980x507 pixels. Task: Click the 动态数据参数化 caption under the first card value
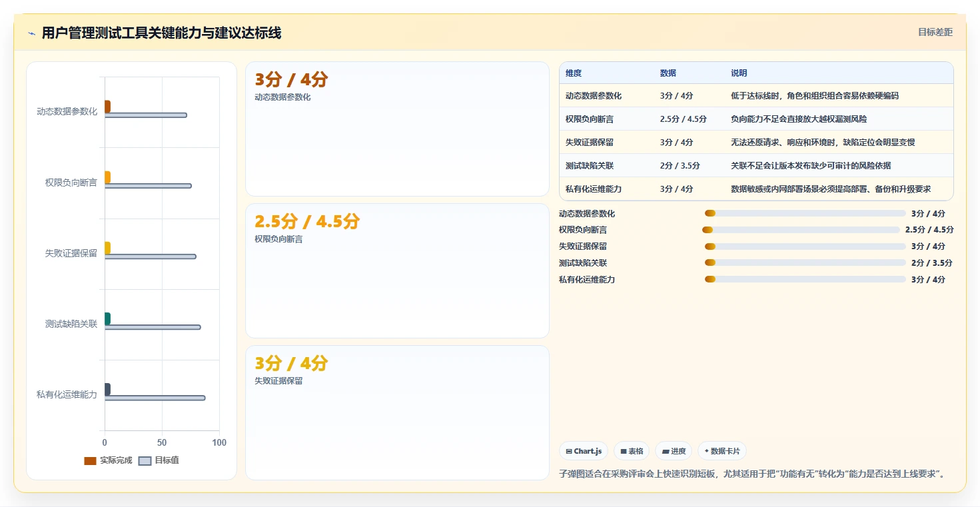(x=282, y=97)
